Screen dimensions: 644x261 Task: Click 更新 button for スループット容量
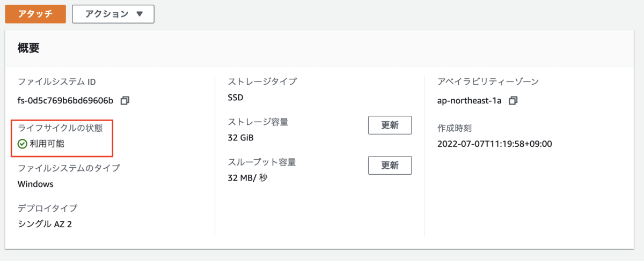390,165
